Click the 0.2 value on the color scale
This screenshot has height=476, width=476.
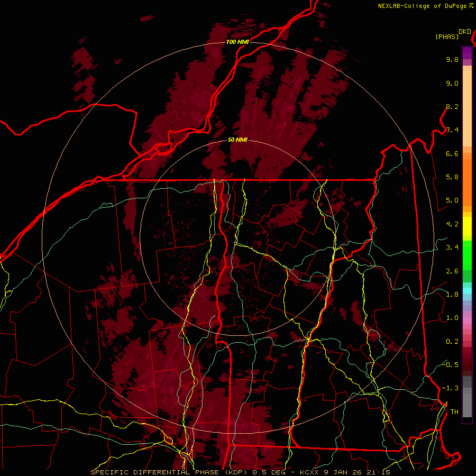click(x=452, y=342)
